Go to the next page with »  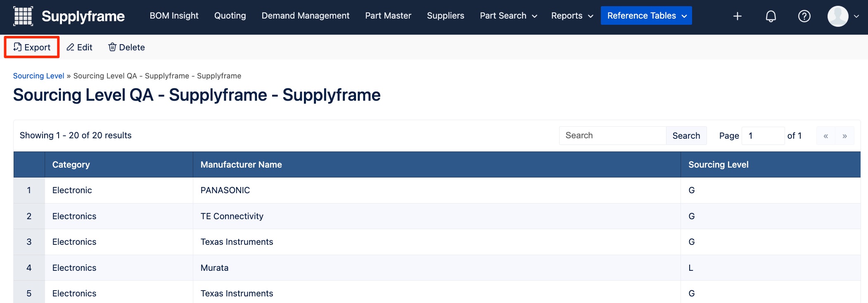pos(845,136)
